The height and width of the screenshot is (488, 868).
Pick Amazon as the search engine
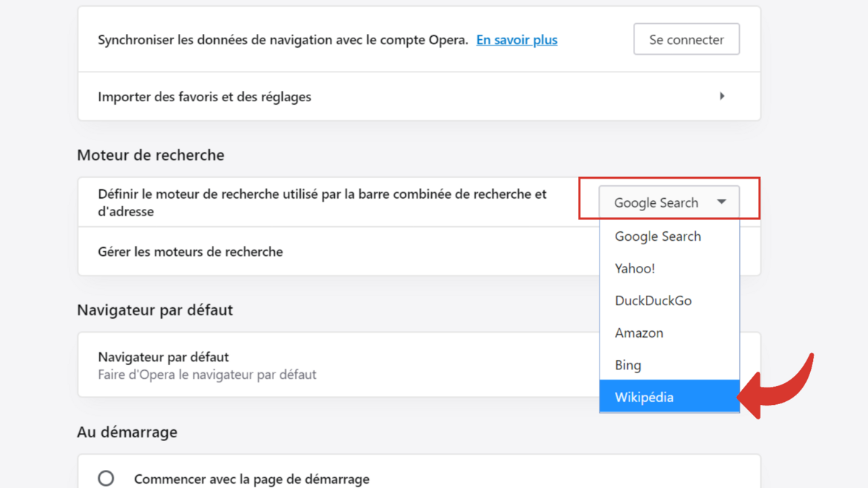click(639, 333)
